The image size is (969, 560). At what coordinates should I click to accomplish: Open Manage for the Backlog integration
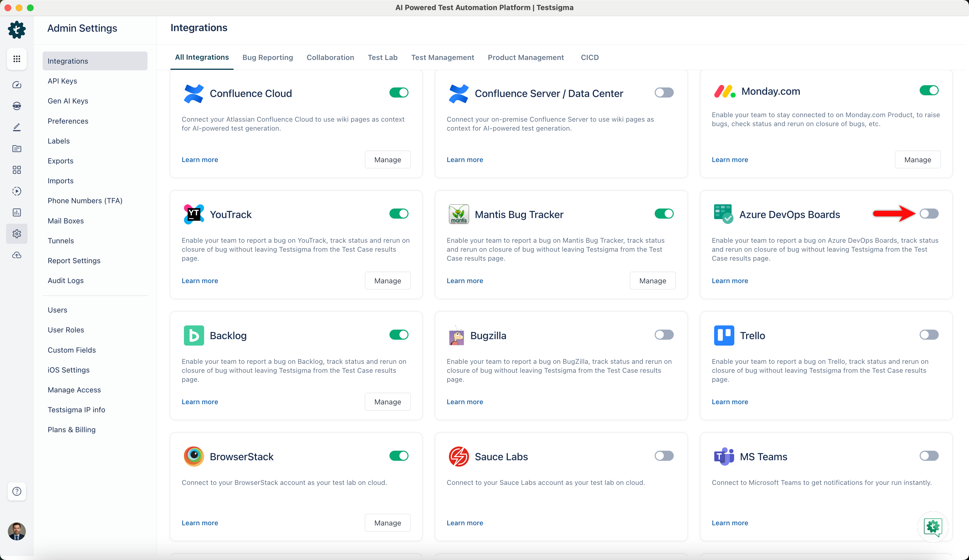(x=387, y=402)
